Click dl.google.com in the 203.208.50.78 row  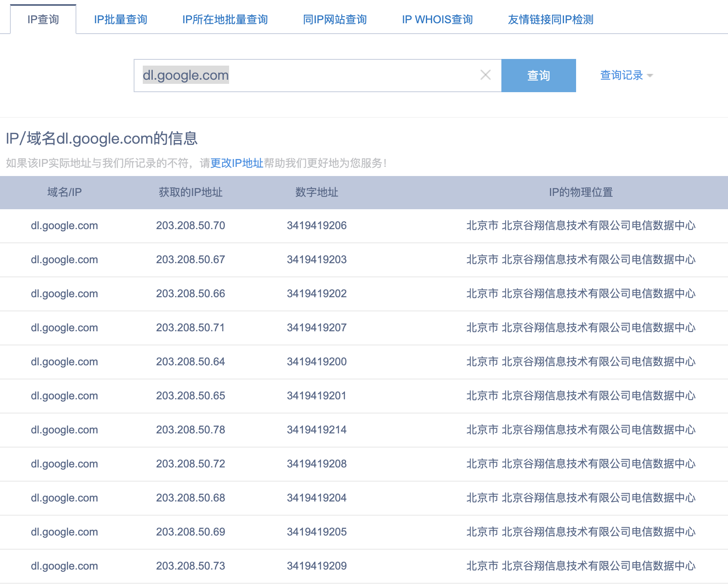point(64,430)
